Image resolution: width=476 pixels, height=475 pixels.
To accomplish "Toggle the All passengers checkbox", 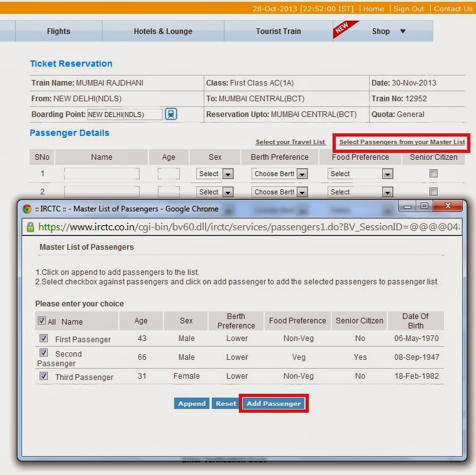I will click(x=42, y=321).
